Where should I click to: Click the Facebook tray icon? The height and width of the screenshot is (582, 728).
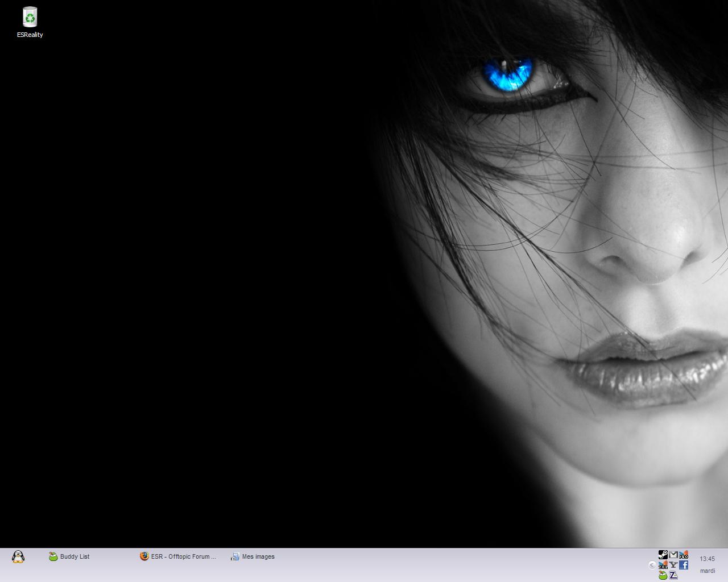click(x=684, y=565)
